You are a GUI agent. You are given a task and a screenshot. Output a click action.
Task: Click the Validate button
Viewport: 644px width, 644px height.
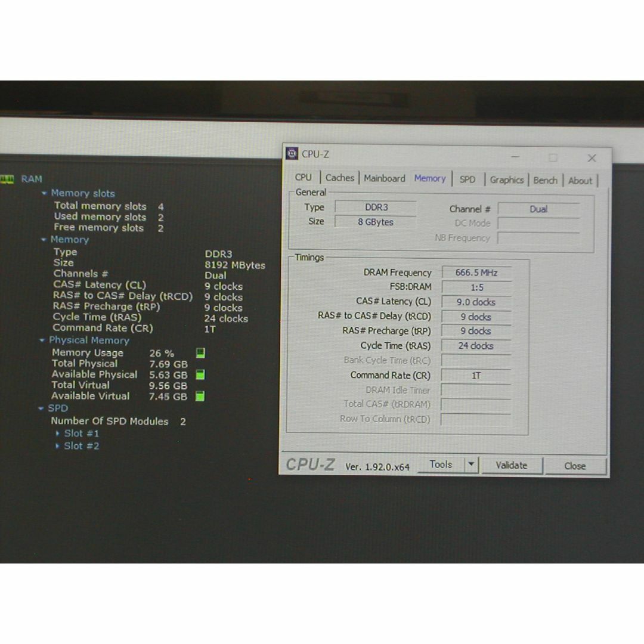(512, 465)
